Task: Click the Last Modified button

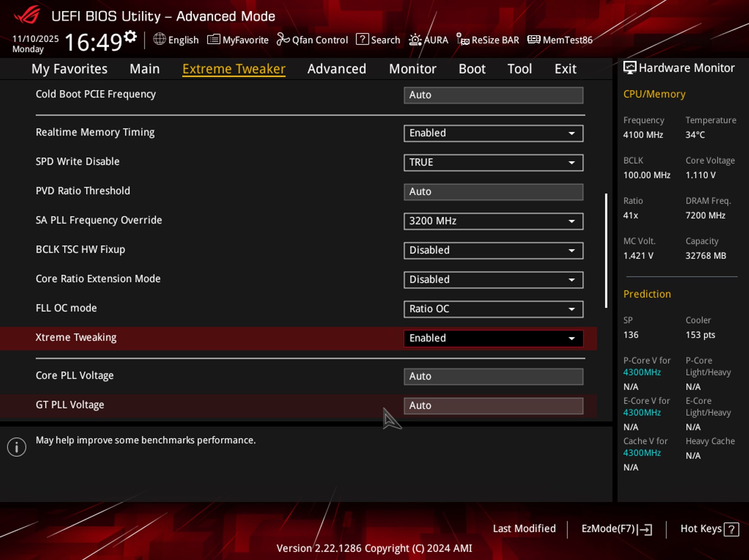Action: coord(524,528)
